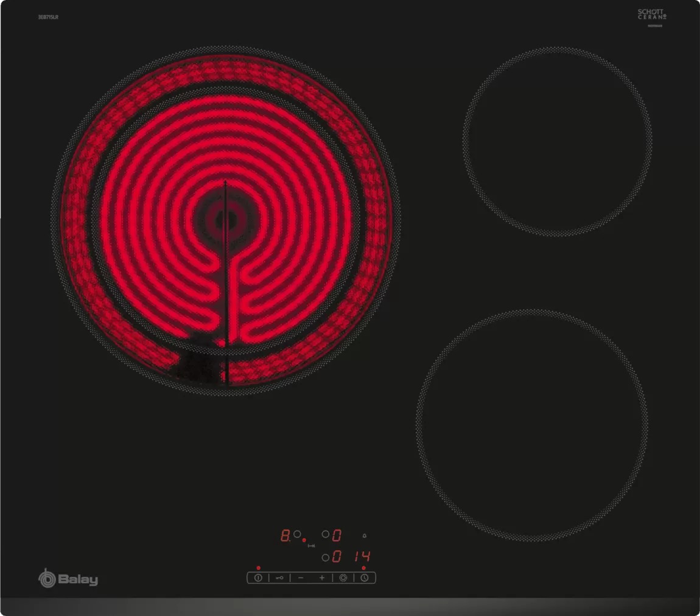Viewport: 700px width, 616px height.
Task: Tap the key-shaped child lock icon
Action: point(279,578)
